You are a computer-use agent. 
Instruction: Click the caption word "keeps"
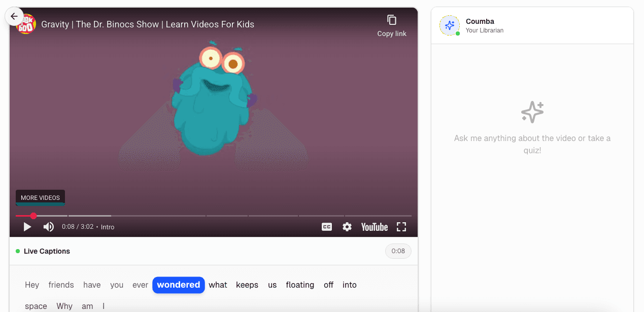(x=247, y=285)
